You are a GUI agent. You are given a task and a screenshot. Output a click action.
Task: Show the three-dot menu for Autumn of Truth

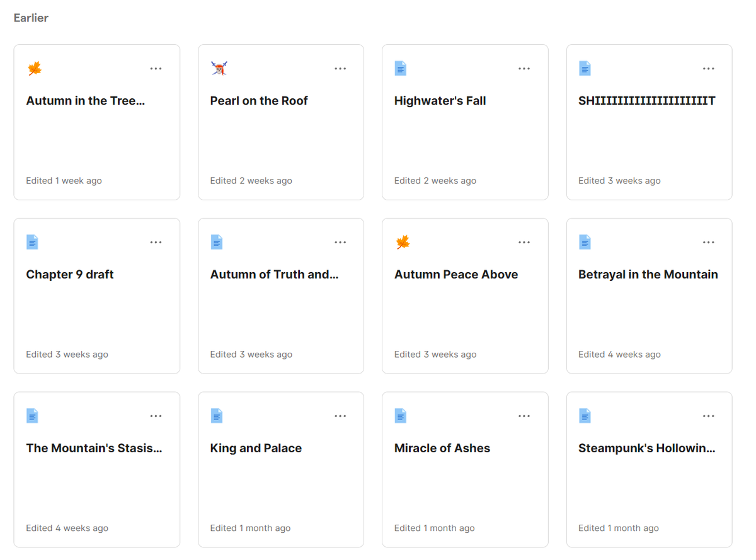tap(340, 243)
